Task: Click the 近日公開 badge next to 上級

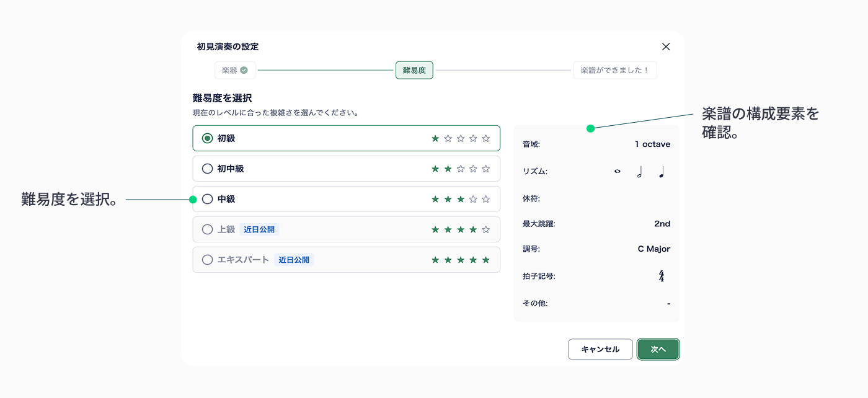Action: 259,229
